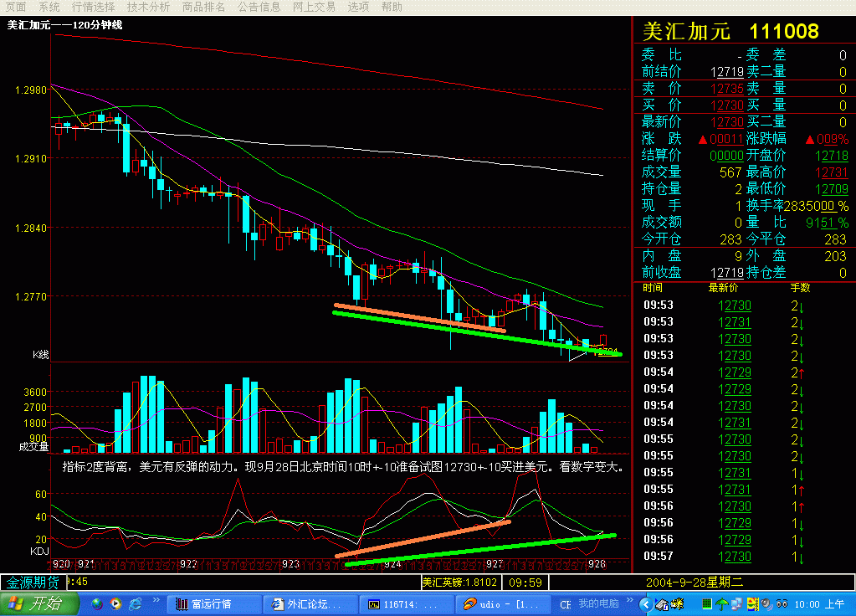Switch to the 富远行情 taskbar window
Viewport: 856px width, 616px height.
(214, 604)
